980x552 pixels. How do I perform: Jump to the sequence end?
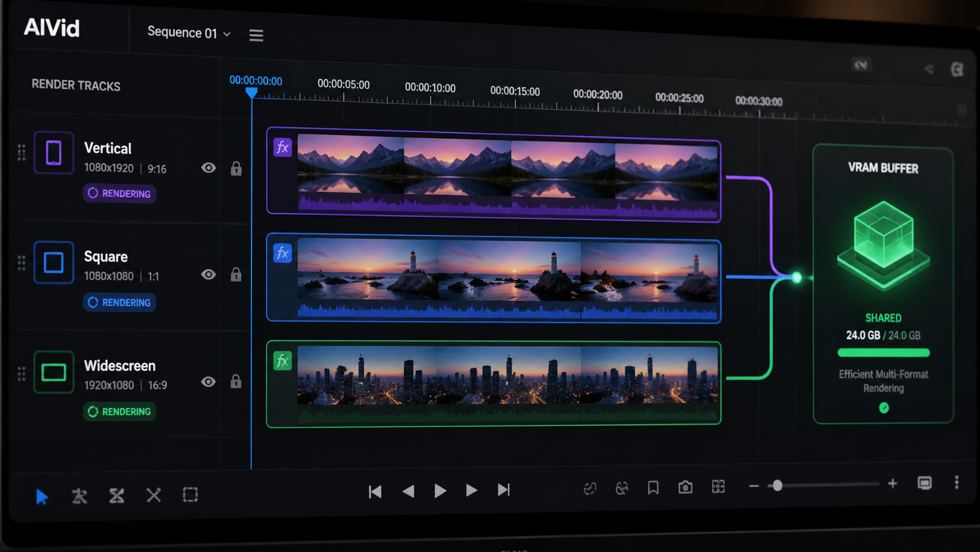tap(503, 489)
